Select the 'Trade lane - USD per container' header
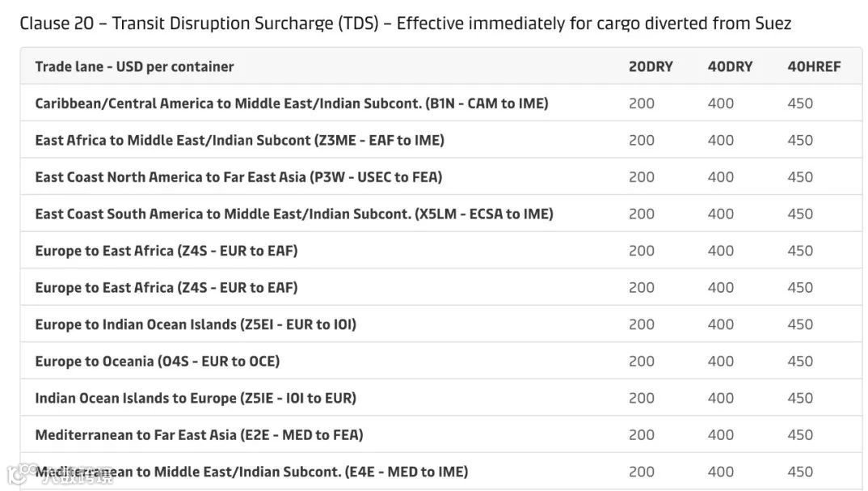Screen dimensions: 868x491 pos(134,66)
